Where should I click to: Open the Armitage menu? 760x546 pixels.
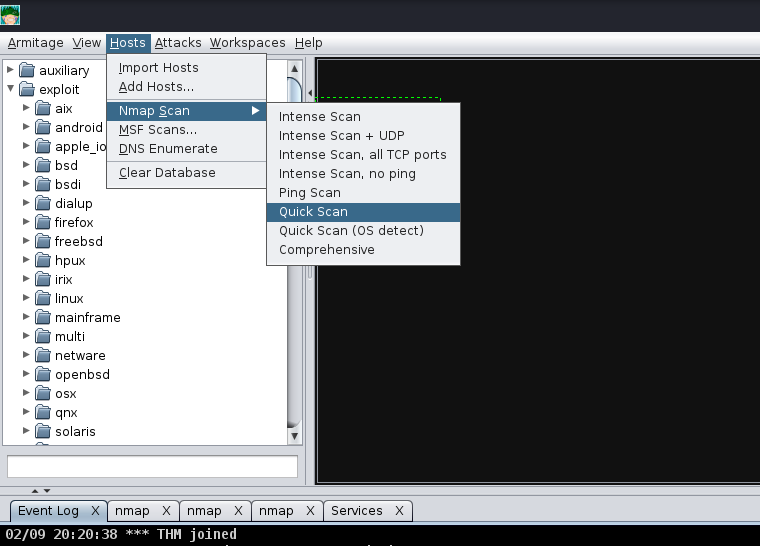(x=35, y=43)
